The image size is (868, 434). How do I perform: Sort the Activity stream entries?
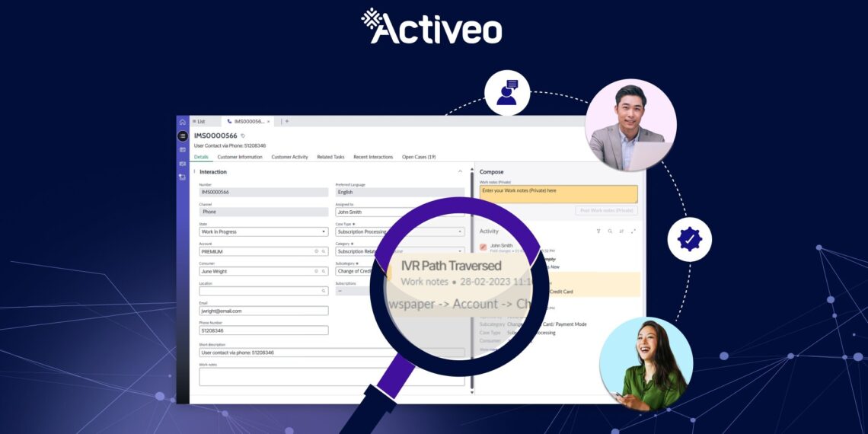click(x=621, y=231)
